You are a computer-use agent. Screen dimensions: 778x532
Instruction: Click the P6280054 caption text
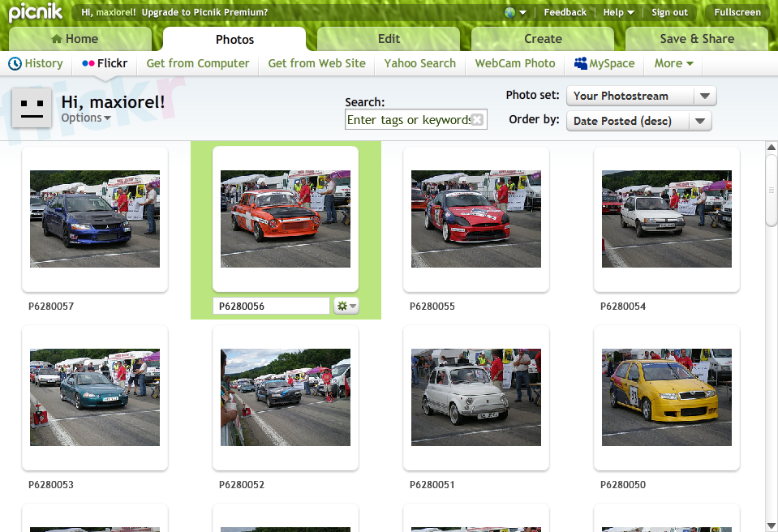(623, 307)
